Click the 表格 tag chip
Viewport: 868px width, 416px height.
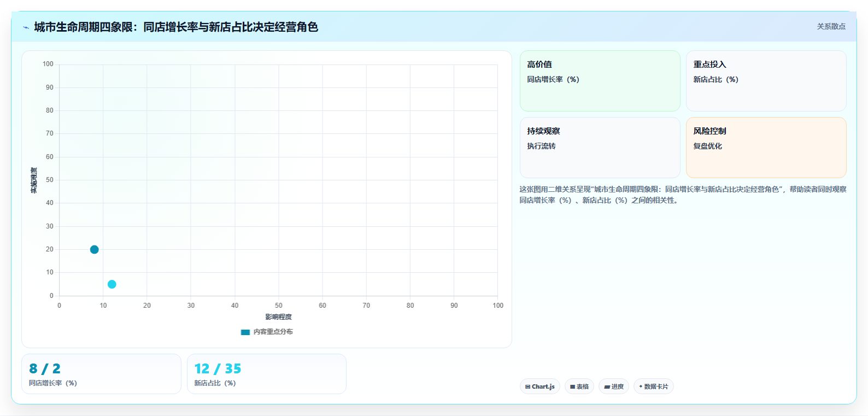click(x=579, y=386)
